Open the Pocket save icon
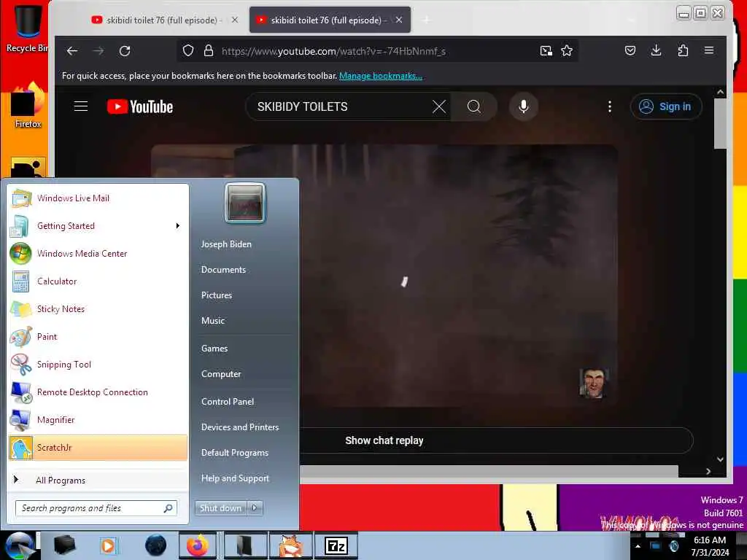 tap(630, 50)
